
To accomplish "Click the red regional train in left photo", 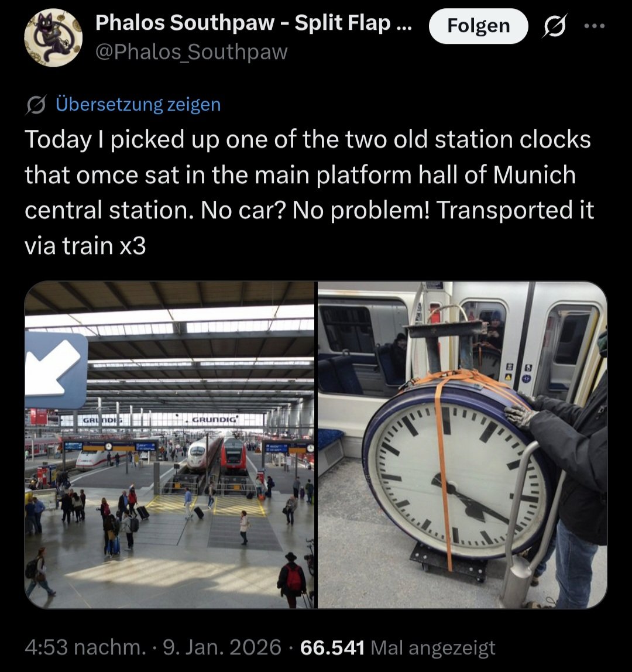I will 233,455.
